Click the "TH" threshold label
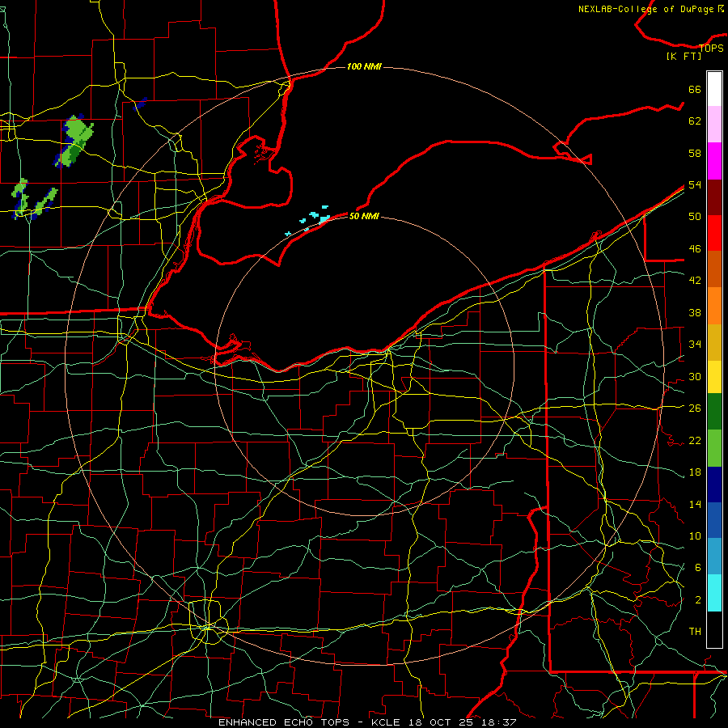Screen dimensions: 728x728 [695, 631]
